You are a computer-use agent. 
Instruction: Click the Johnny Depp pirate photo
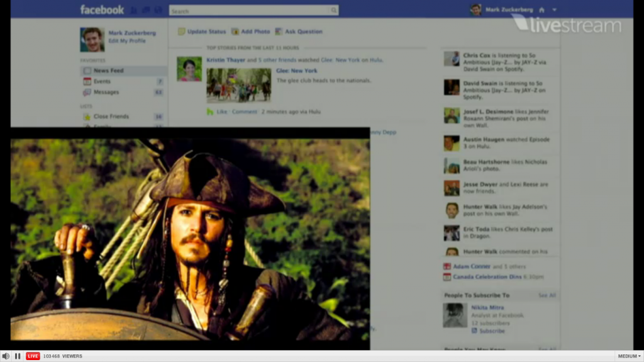tap(190, 239)
